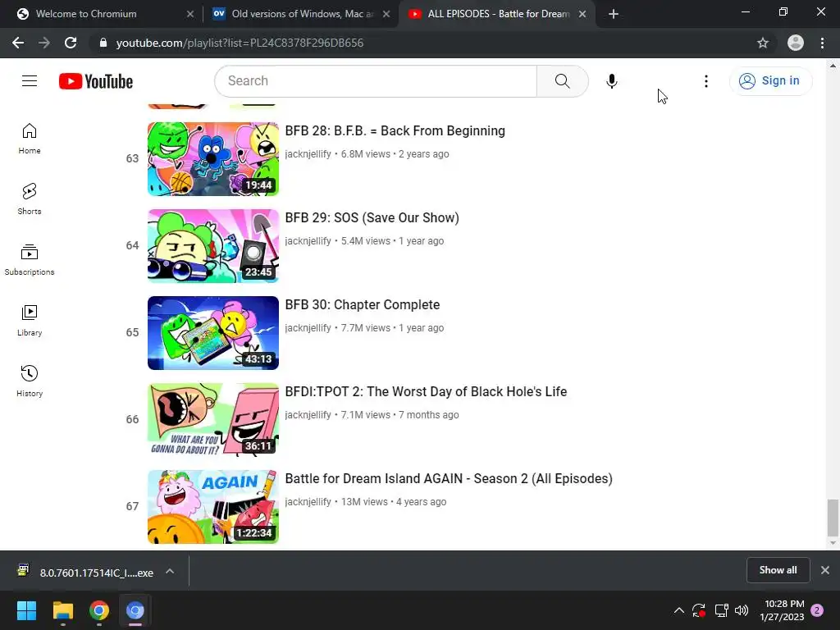Screen dimensions: 840x630
Task: Click the BFDI:TPOT 2 video thumbnail
Action: point(213,419)
